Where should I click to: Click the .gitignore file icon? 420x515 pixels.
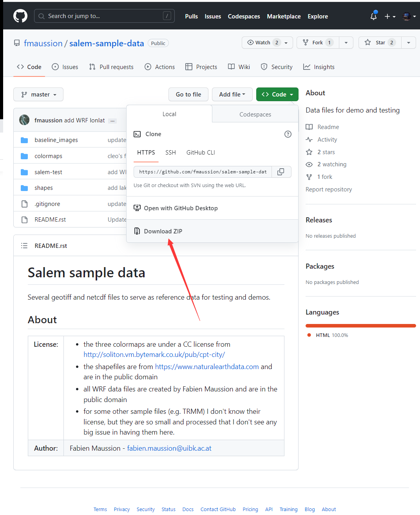tap(24, 204)
